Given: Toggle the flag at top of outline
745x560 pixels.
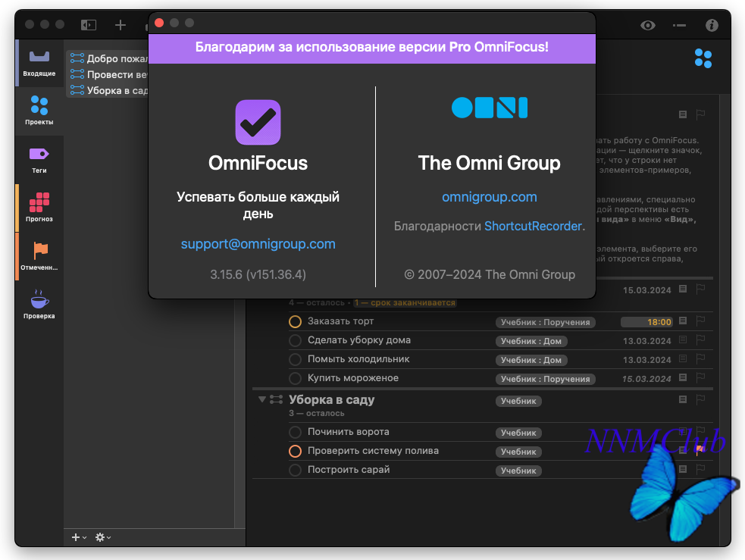Looking at the screenshot, I should [700, 115].
